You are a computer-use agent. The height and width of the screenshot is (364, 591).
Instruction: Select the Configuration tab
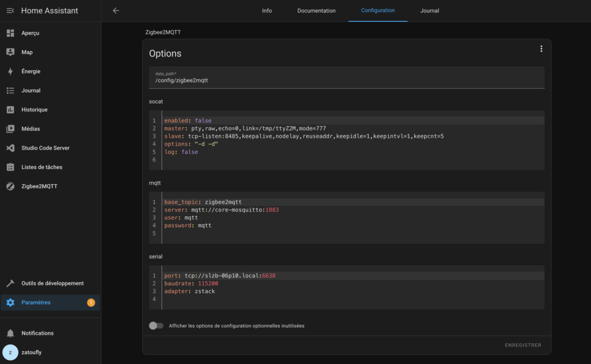(377, 10)
